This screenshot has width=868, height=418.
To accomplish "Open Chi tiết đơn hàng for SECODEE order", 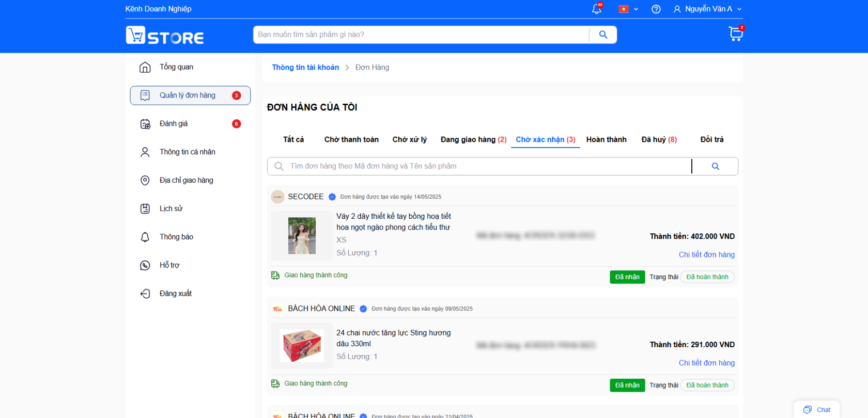I will [707, 254].
